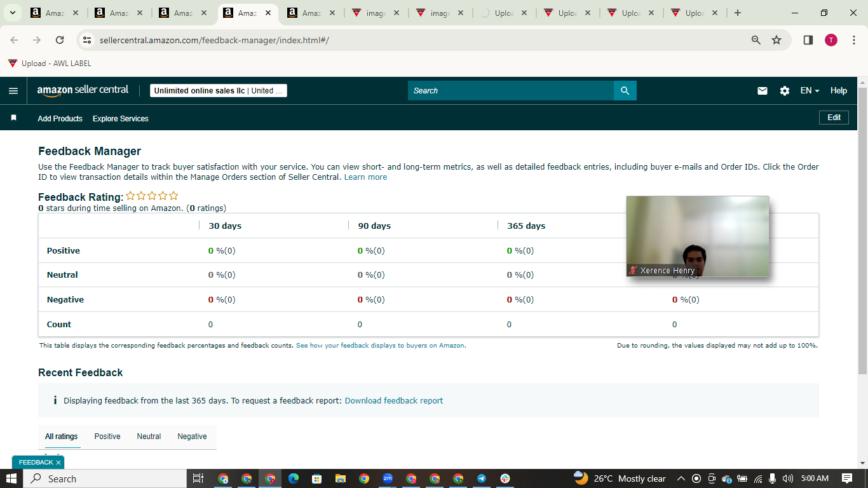The width and height of the screenshot is (868, 488).
Task: Switch to the Negative feedback tab
Action: [x=192, y=437]
